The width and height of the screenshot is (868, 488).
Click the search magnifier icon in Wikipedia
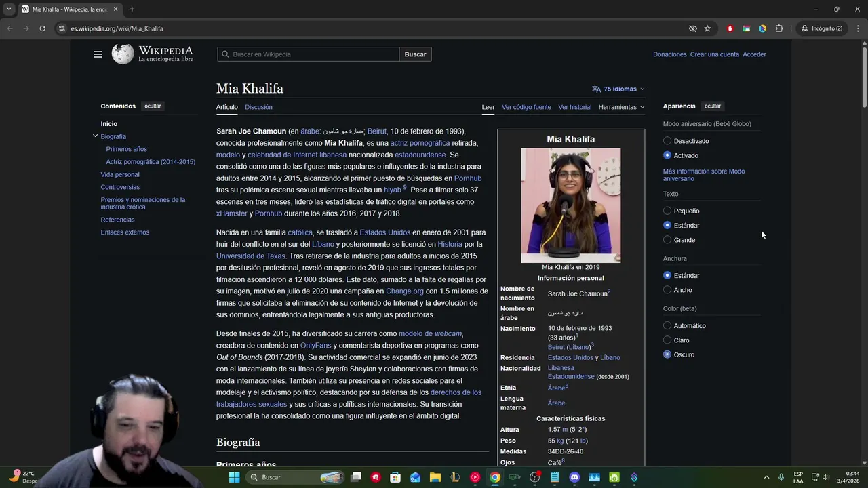pos(225,54)
